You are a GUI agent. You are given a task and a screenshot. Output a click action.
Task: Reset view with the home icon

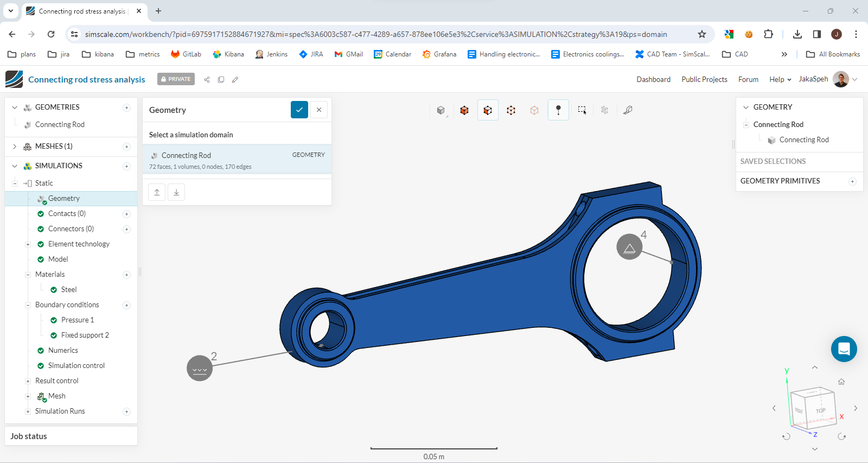[841, 382]
